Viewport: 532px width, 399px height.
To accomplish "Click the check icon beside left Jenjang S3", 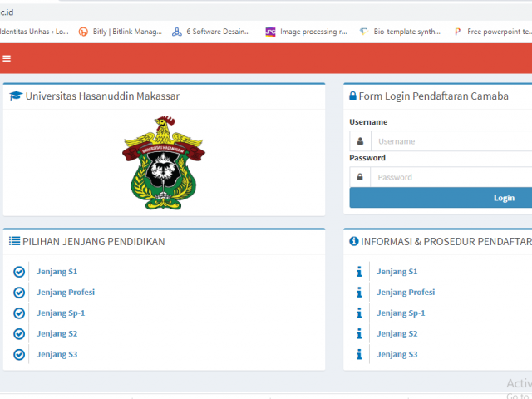I will click(x=19, y=355).
